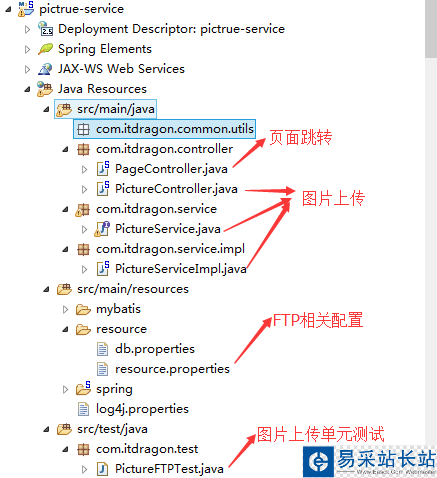Click the resource.properties file icon
437x478 pixels.
[102, 369]
